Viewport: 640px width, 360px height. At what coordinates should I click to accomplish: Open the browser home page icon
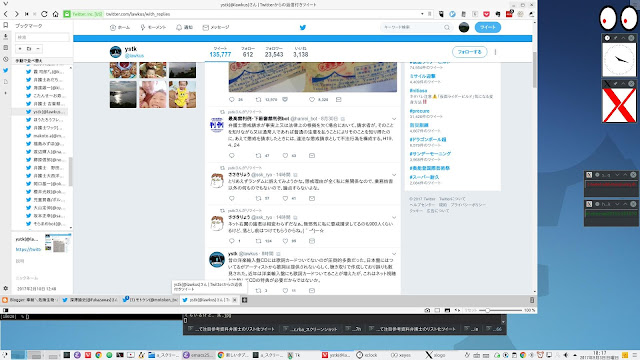tap(56, 14)
